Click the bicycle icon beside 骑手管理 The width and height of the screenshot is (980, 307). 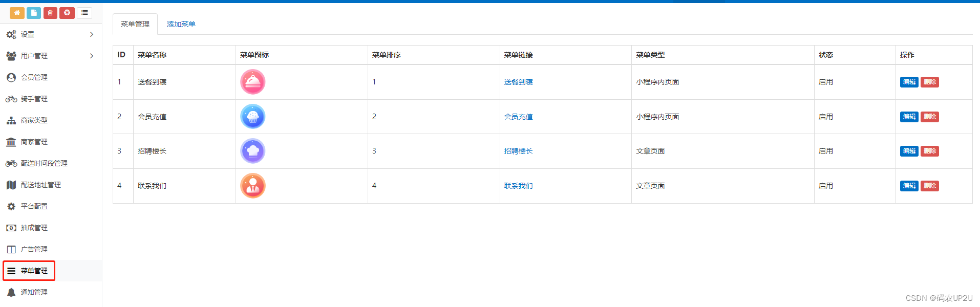coord(11,99)
